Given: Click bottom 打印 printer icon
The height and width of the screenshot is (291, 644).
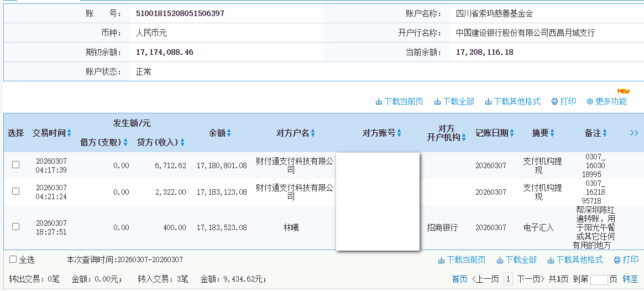Looking at the screenshot, I should tap(617, 260).
